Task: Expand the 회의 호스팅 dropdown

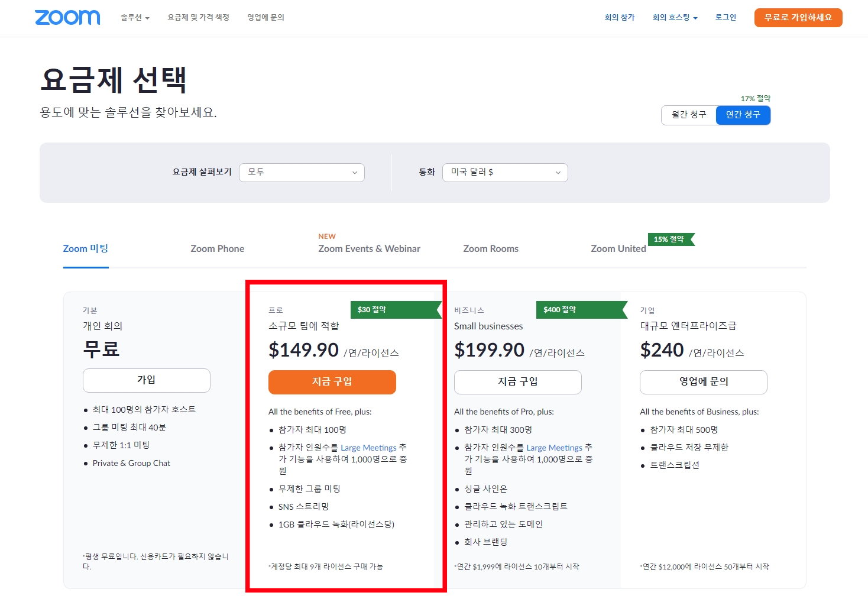Action: click(675, 18)
